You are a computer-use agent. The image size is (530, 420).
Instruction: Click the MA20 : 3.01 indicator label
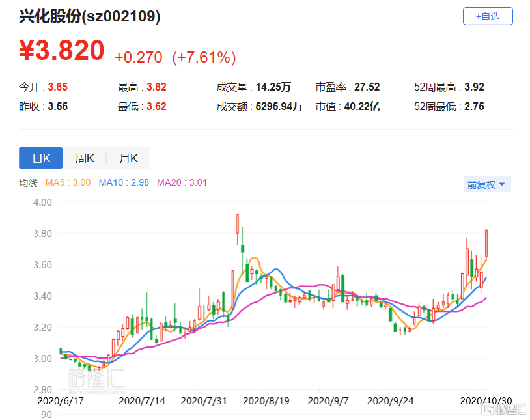tap(182, 182)
